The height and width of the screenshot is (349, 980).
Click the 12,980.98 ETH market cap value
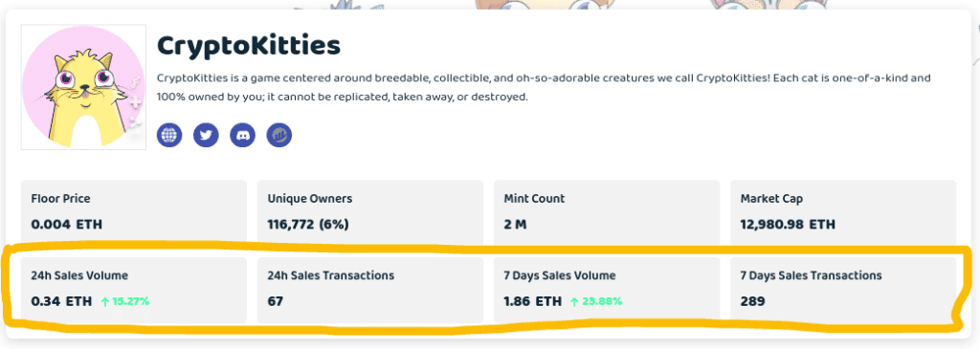[x=788, y=225]
